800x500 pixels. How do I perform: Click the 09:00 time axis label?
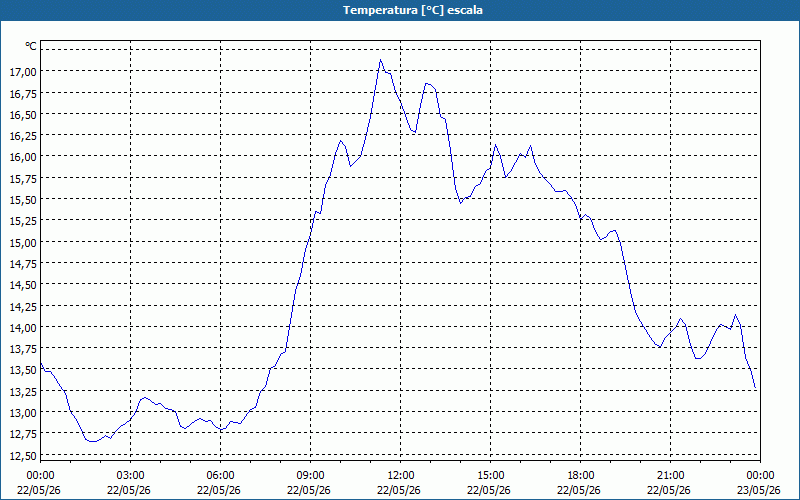310,476
